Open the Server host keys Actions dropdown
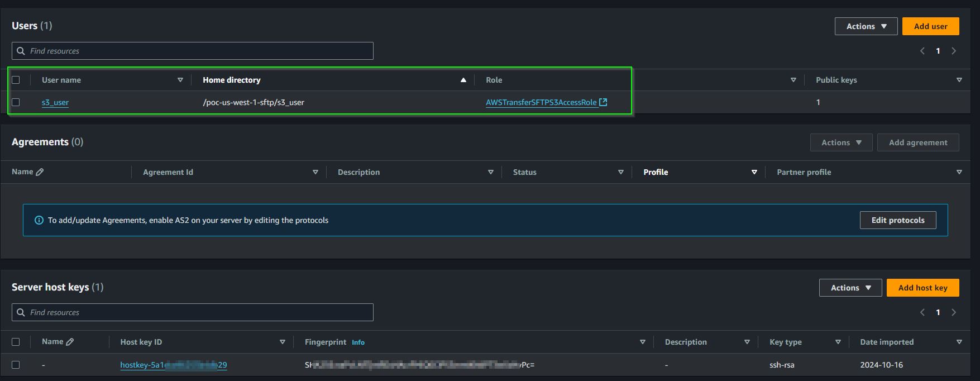Screen dimensions: 980x381 pyautogui.click(x=850, y=288)
